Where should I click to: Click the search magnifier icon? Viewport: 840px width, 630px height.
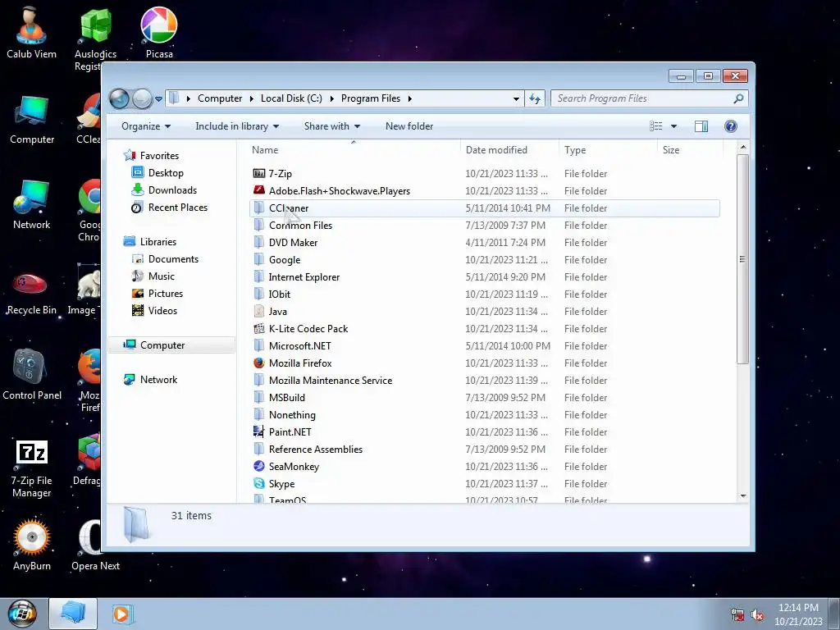[738, 98]
